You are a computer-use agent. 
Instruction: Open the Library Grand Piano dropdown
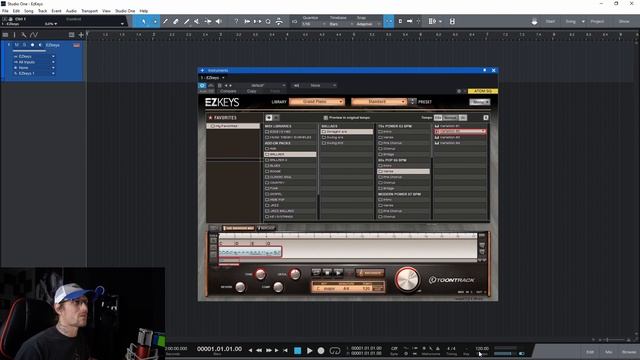pos(317,102)
